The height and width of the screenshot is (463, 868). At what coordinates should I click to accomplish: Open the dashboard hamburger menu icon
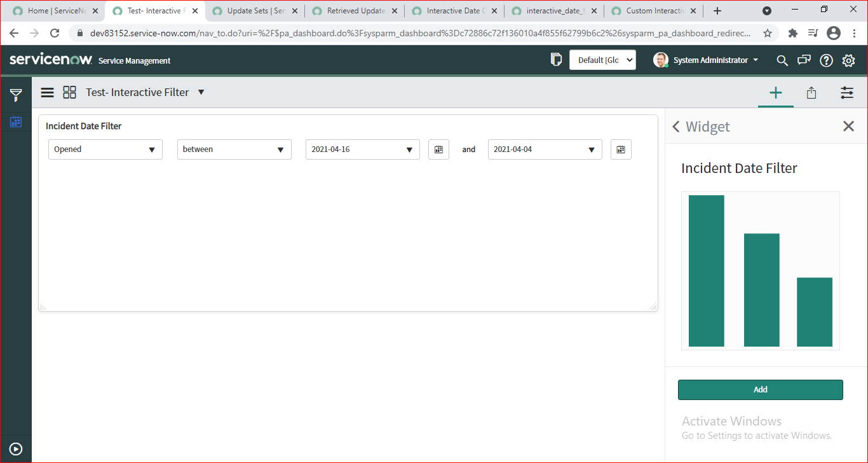[47, 92]
